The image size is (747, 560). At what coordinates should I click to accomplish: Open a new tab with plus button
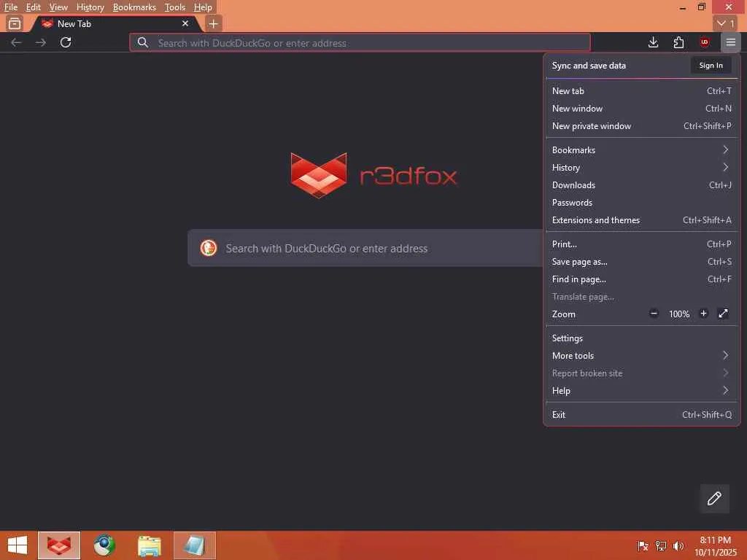coord(214,23)
